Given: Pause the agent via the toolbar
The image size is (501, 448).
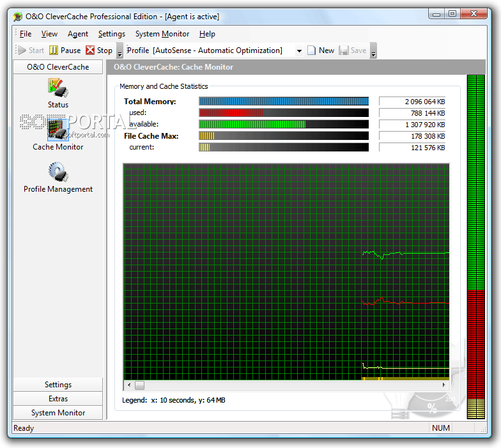Looking at the screenshot, I should [x=65, y=50].
